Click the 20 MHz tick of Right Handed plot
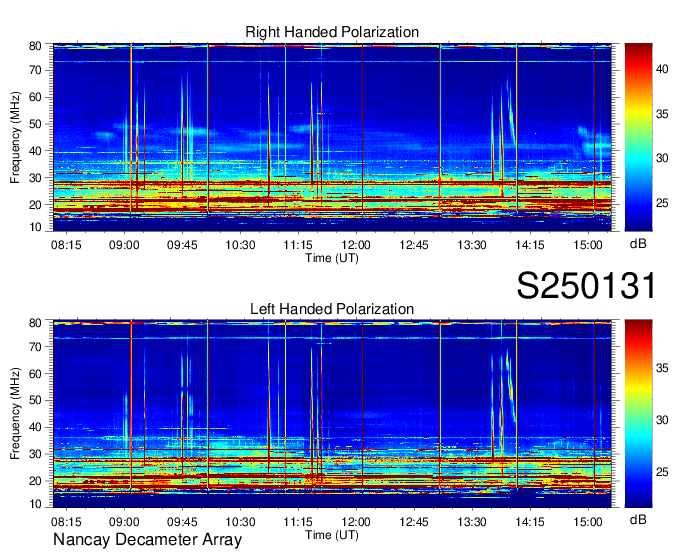Image resolution: width=680 pixels, height=552 pixels. click(35, 205)
